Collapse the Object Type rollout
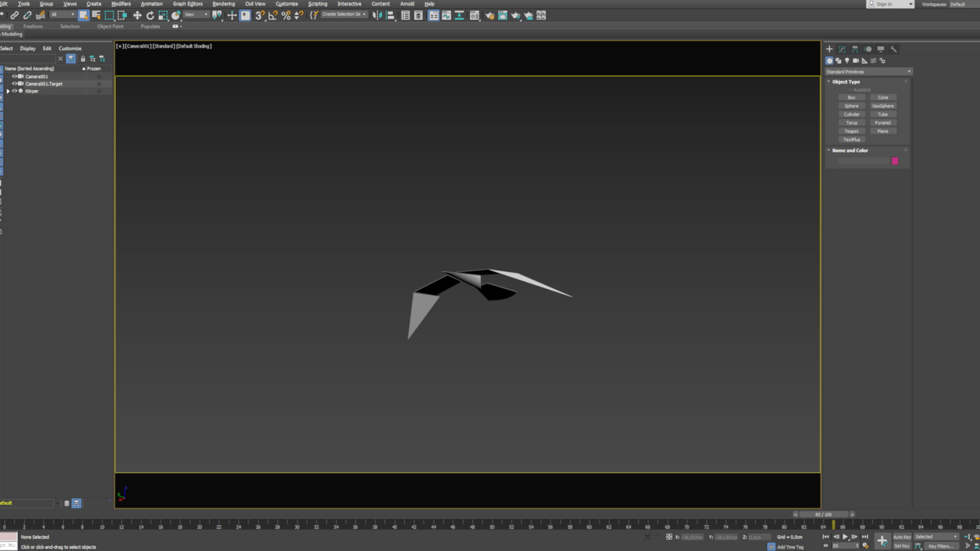This screenshot has width=980, height=551. tap(846, 82)
